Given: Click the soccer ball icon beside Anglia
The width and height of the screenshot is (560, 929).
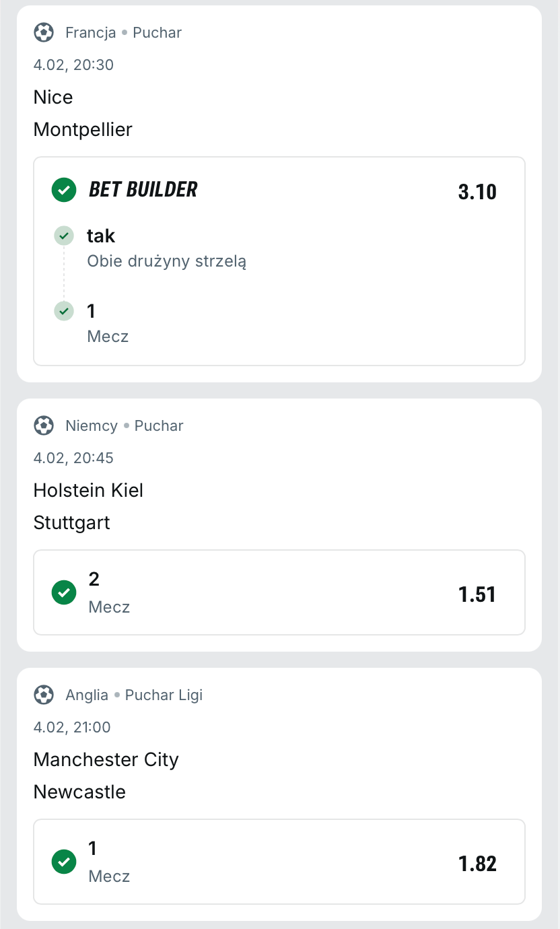Looking at the screenshot, I should pos(44,695).
